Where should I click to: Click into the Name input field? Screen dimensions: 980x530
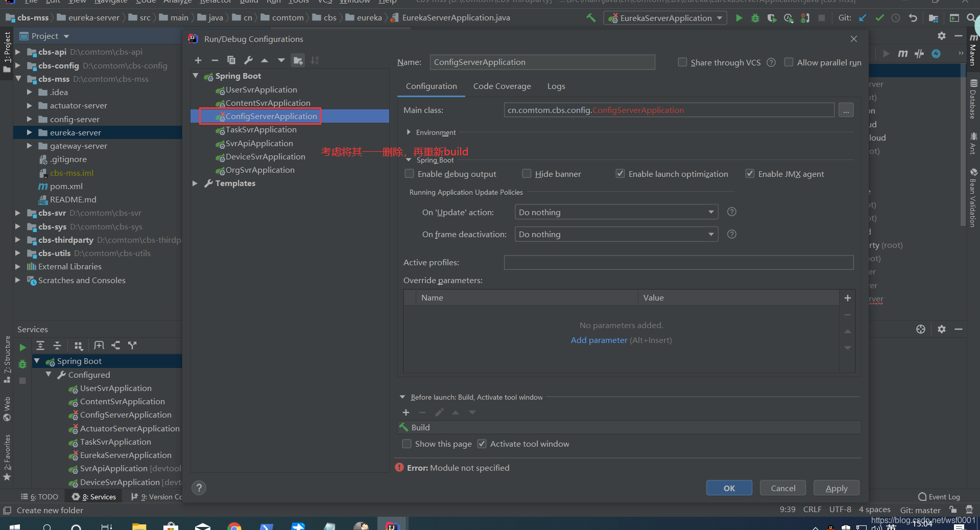pyautogui.click(x=542, y=62)
